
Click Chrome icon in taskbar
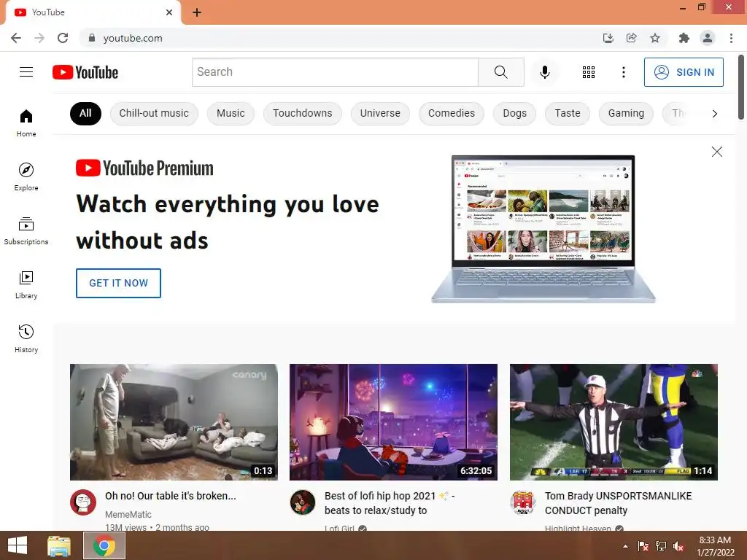[104, 545]
